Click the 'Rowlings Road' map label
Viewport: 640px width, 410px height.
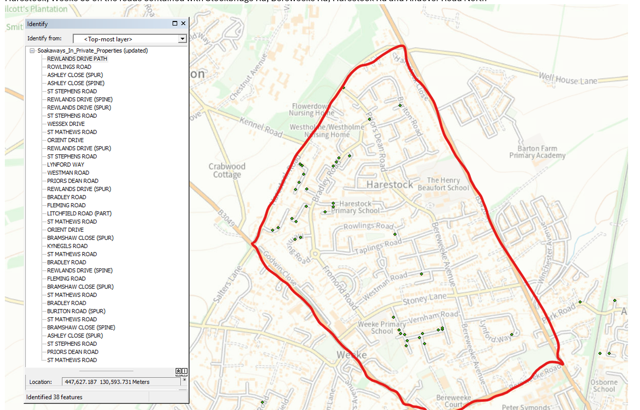tap(368, 226)
